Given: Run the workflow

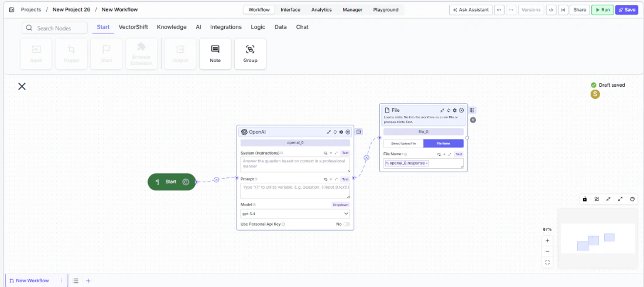Looking at the screenshot, I should click(x=602, y=10).
